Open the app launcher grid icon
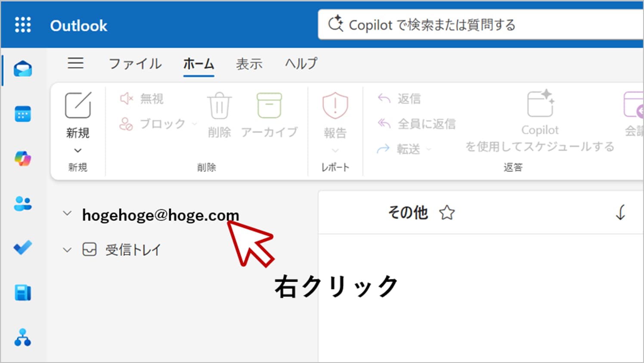644x363 pixels. pyautogui.click(x=23, y=25)
